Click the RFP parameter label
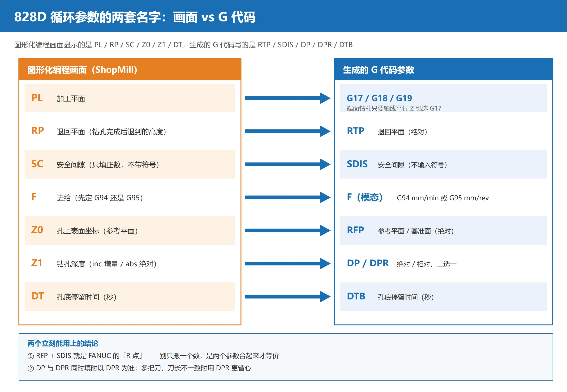567x392 pixels. click(x=356, y=230)
